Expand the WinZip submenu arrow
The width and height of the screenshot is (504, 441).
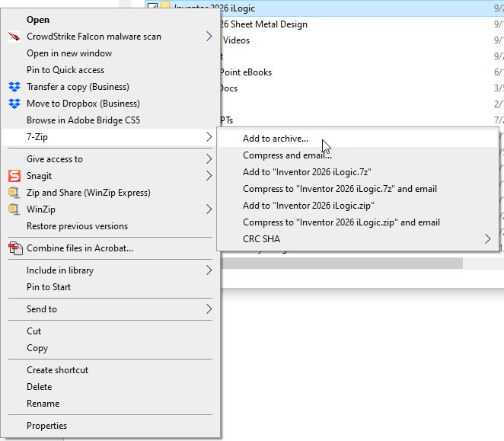click(209, 209)
